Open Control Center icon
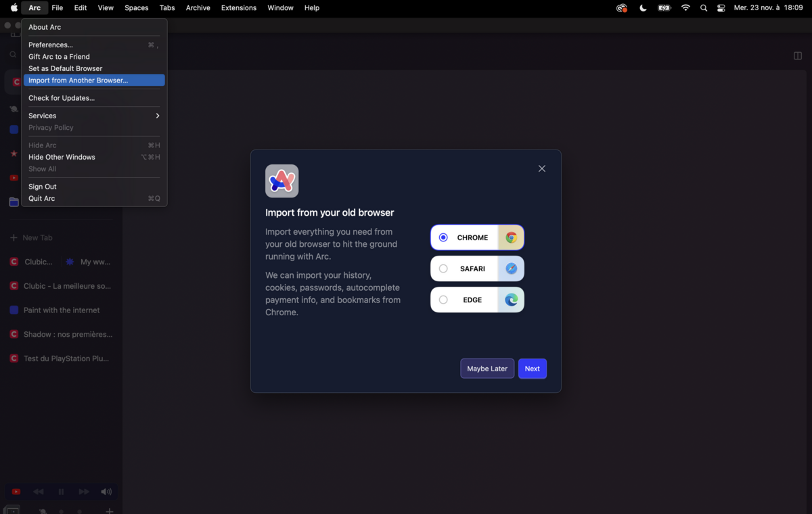This screenshot has width=812, height=514. pyautogui.click(x=721, y=8)
